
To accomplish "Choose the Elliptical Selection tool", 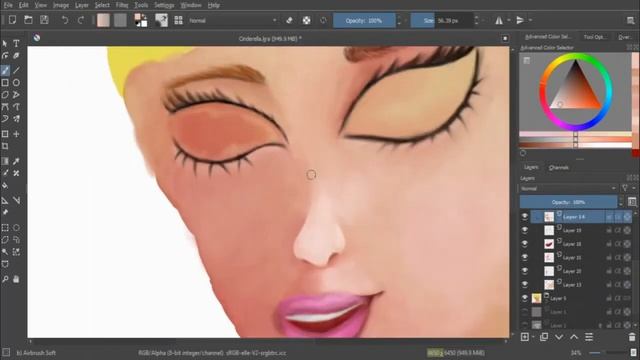I will point(16,228).
